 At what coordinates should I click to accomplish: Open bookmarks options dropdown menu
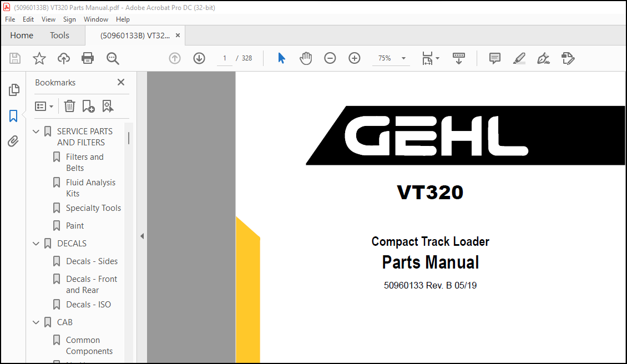[44, 107]
